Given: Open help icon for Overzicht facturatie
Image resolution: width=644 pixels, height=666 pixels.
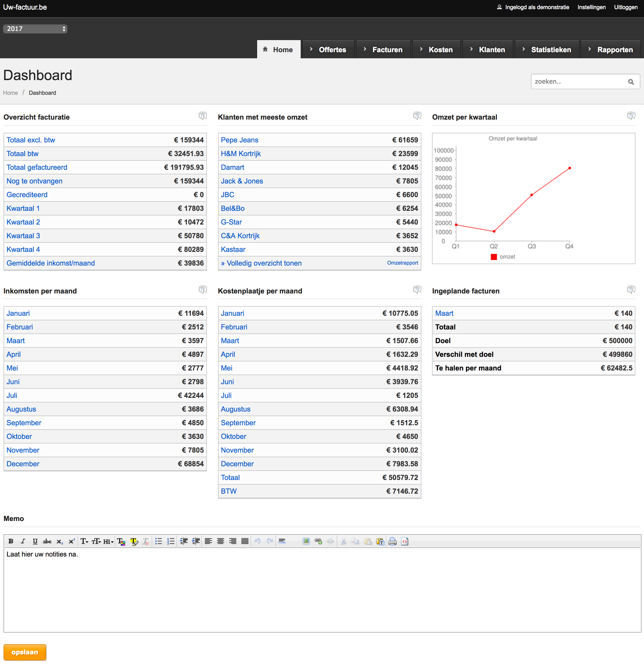Looking at the screenshot, I should pyautogui.click(x=203, y=116).
